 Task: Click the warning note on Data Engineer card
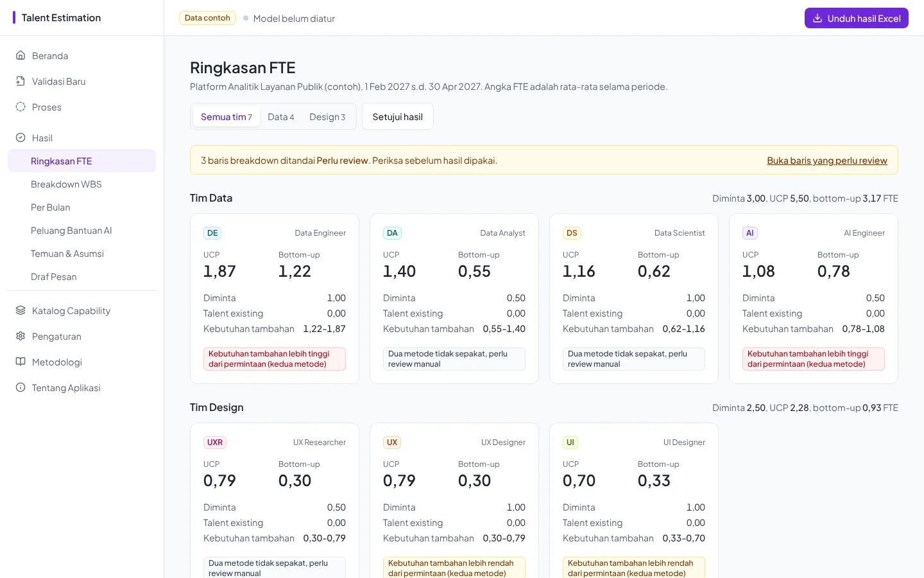275,359
